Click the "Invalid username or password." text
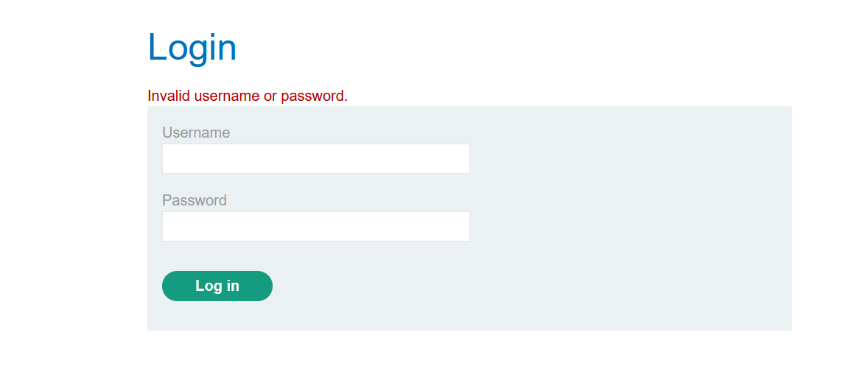Viewport: 868px width, 391px height. click(x=248, y=96)
